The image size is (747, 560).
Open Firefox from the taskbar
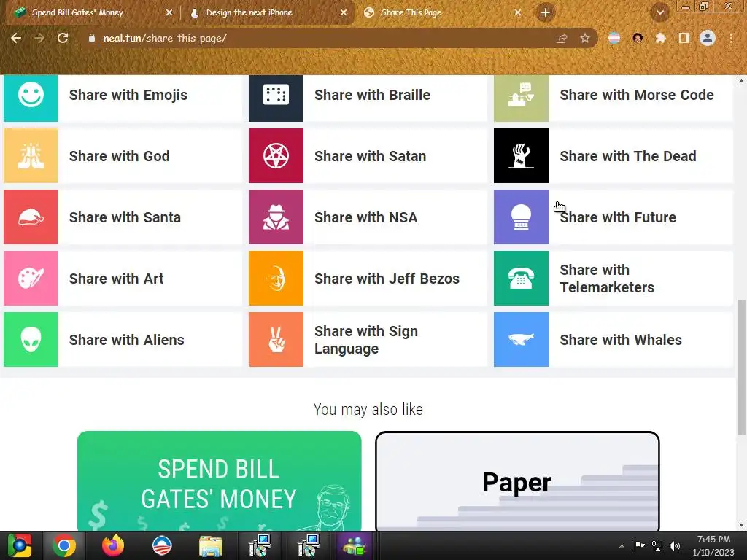(x=113, y=545)
